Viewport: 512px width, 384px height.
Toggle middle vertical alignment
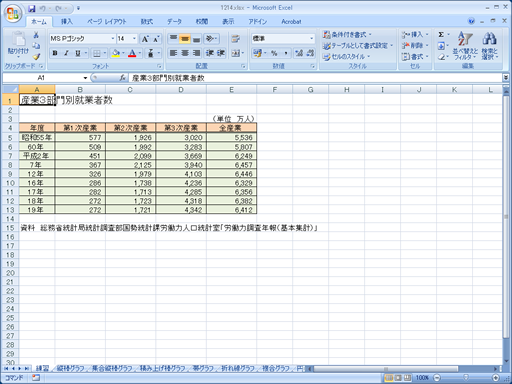click(x=185, y=39)
